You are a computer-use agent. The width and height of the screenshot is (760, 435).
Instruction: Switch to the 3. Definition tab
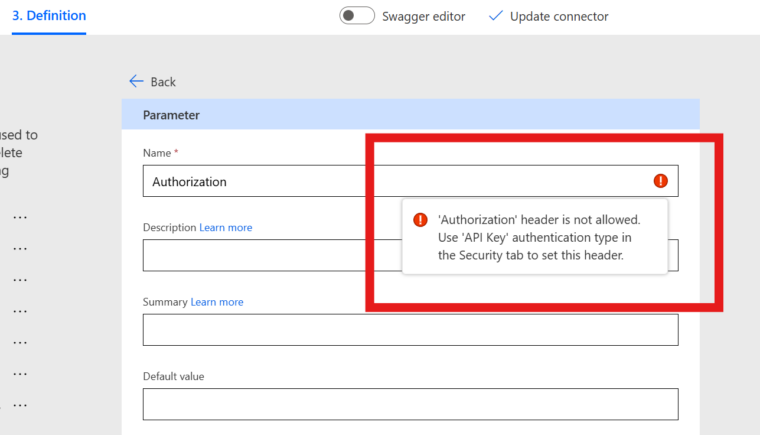tap(49, 16)
